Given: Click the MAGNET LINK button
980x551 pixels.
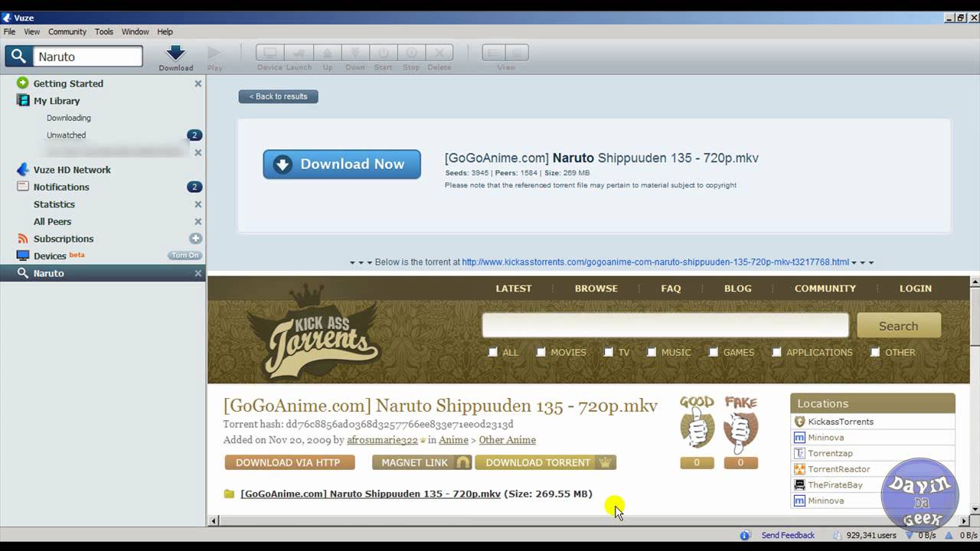Looking at the screenshot, I should tap(422, 462).
